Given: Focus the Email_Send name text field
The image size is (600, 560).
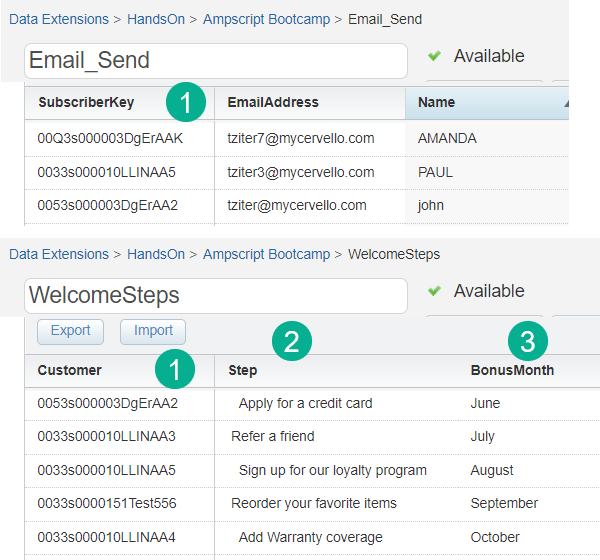Looking at the screenshot, I should pos(215,61).
